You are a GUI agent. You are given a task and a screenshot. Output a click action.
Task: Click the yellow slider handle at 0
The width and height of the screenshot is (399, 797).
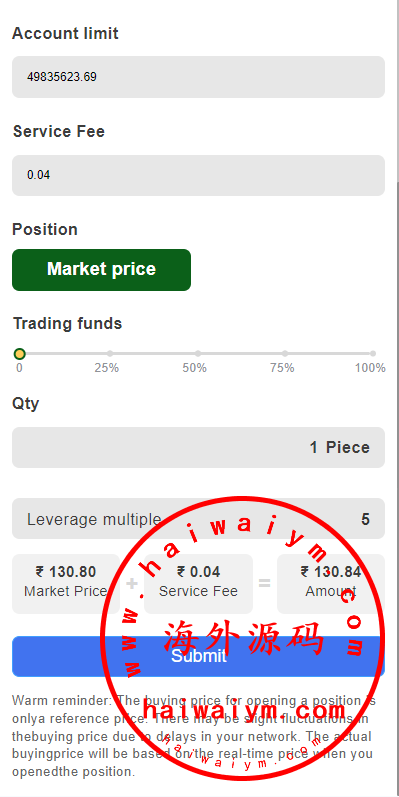tap(19, 354)
